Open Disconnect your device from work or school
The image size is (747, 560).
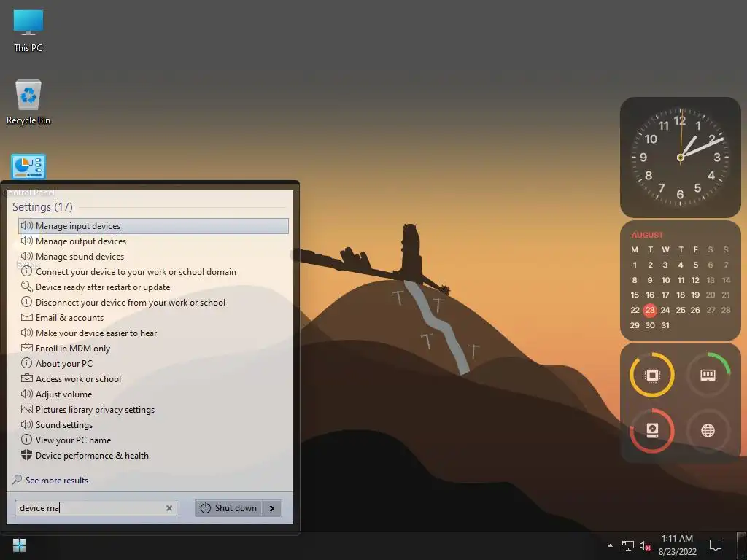153,303
